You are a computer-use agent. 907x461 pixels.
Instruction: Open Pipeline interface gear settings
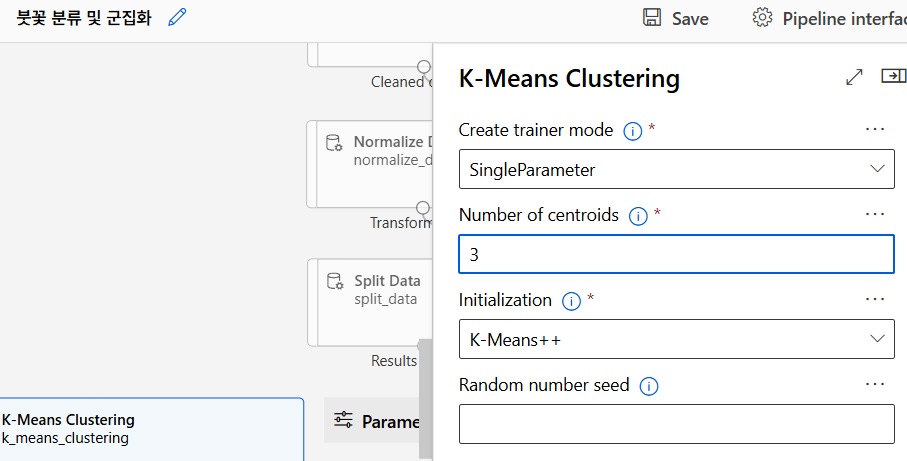tap(763, 18)
